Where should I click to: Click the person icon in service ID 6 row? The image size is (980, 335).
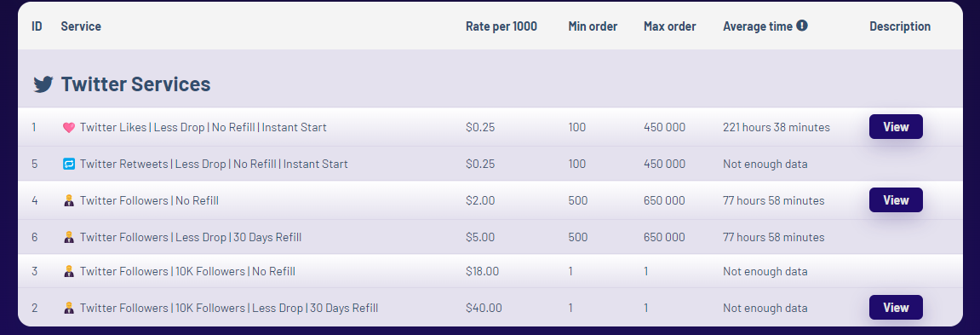tap(69, 237)
